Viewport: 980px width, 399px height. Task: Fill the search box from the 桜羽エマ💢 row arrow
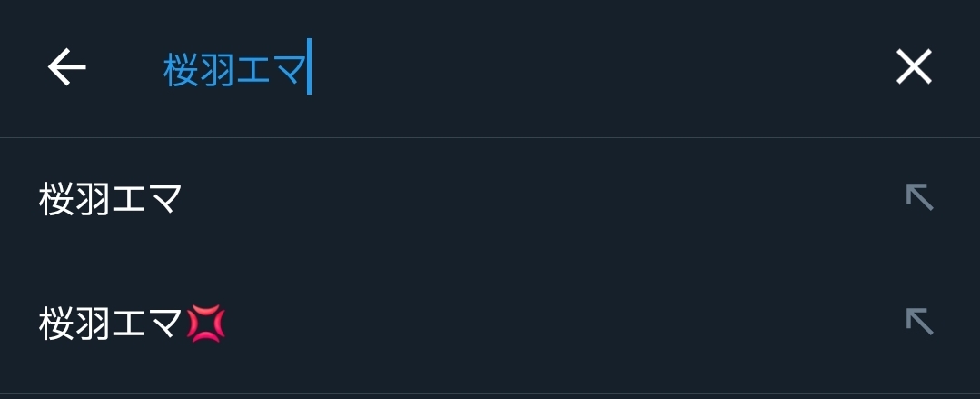point(919,322)
